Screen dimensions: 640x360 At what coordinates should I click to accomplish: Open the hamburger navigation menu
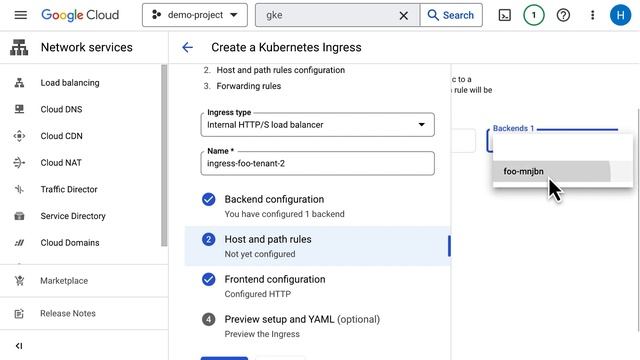click(20, 15)
